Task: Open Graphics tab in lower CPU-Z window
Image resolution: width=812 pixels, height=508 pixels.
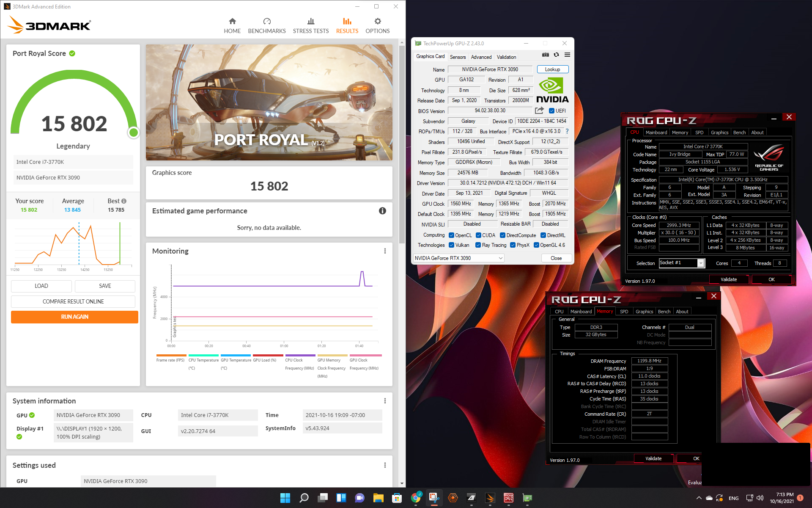Action: click(644, 312)
